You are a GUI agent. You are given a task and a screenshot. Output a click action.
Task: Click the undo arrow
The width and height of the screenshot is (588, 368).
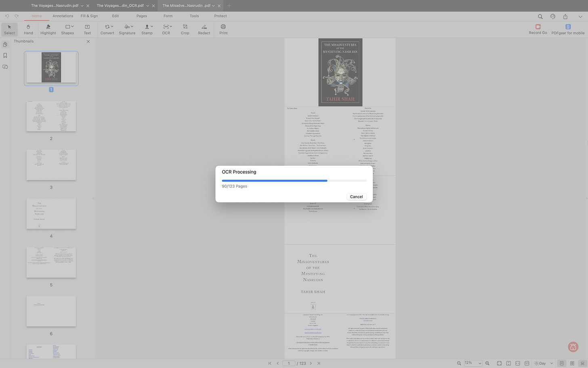point(7,16)
